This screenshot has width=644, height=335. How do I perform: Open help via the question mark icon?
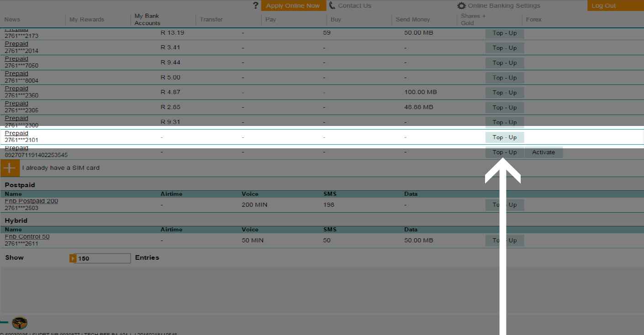pyautogui.click(x=255, y=5)
